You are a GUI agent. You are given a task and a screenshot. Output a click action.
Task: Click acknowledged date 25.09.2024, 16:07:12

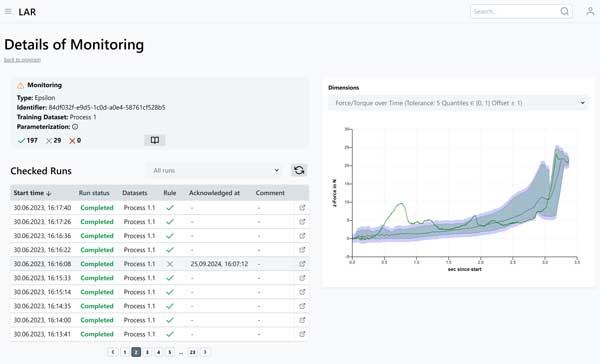pyautogui.click(x=219, y=264)
